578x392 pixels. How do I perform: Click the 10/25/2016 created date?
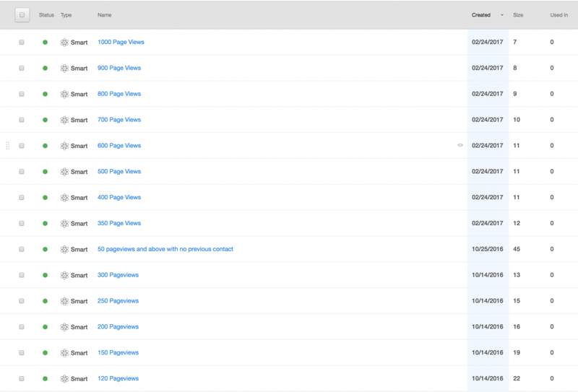click(487, 249)
